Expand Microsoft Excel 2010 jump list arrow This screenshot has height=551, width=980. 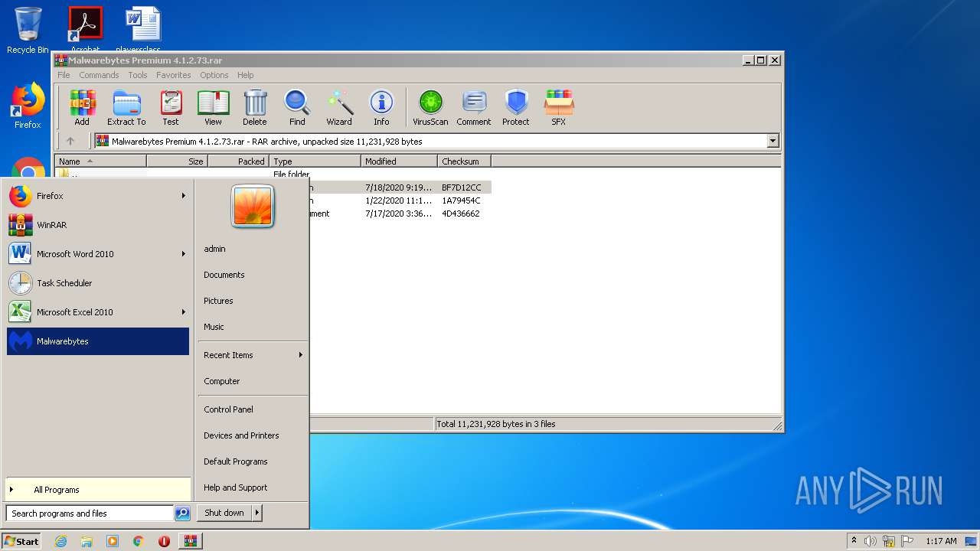pos(184,312)
